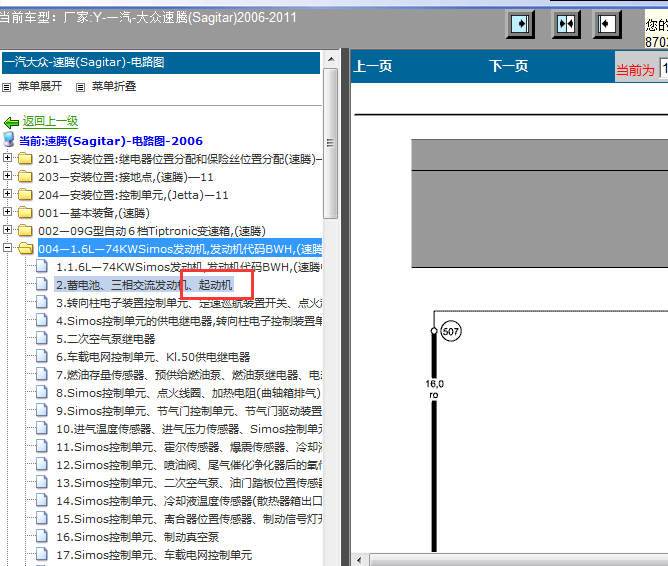Click the 菜单展开 list icon
668x566 pixels.
[6, 87]
